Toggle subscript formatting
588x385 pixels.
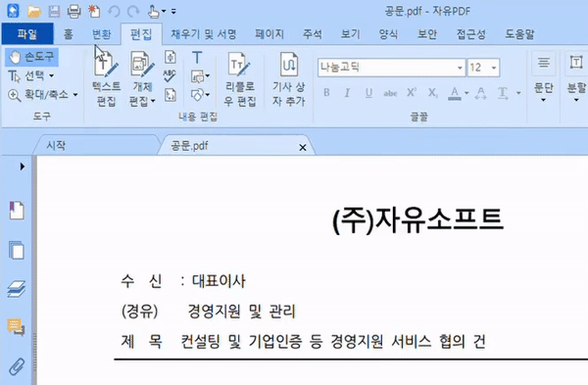coord(433,93)
